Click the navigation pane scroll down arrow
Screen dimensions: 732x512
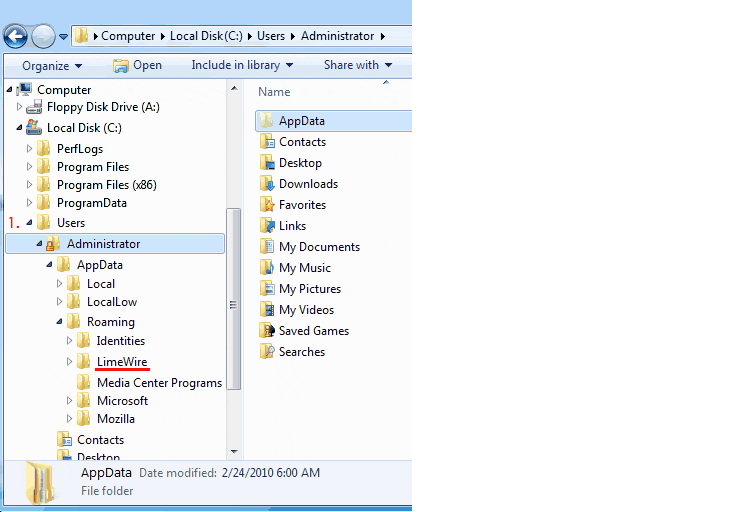tap(234, 451)
